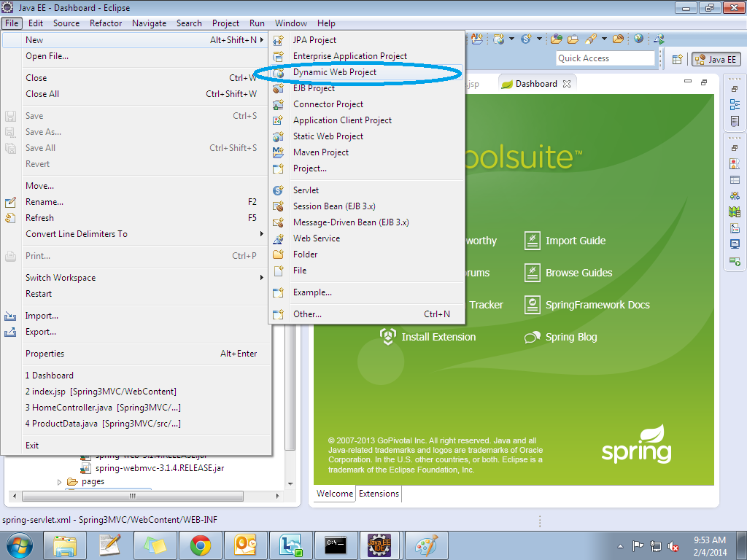747x560 pixels.
Task: Switch to the Extensions tab at bottom
Action: (379, 494)
